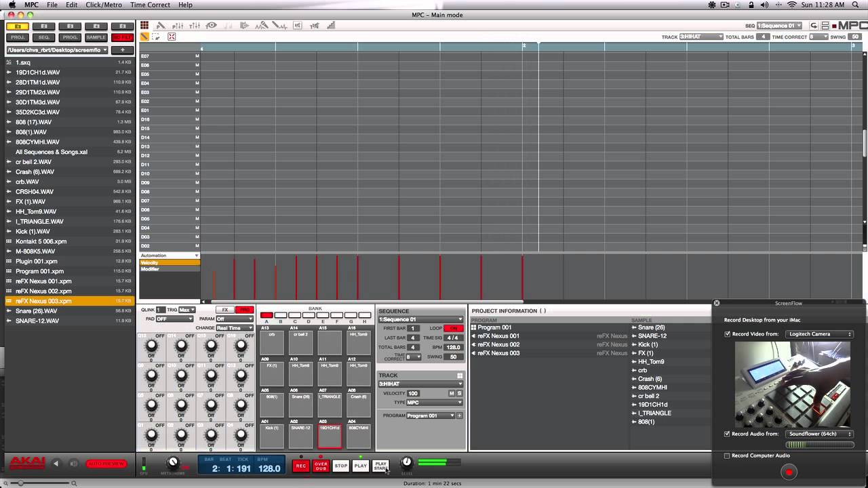Toggle the FX button in Q-Link panel
Screen dimensions: 868x488
224,310
